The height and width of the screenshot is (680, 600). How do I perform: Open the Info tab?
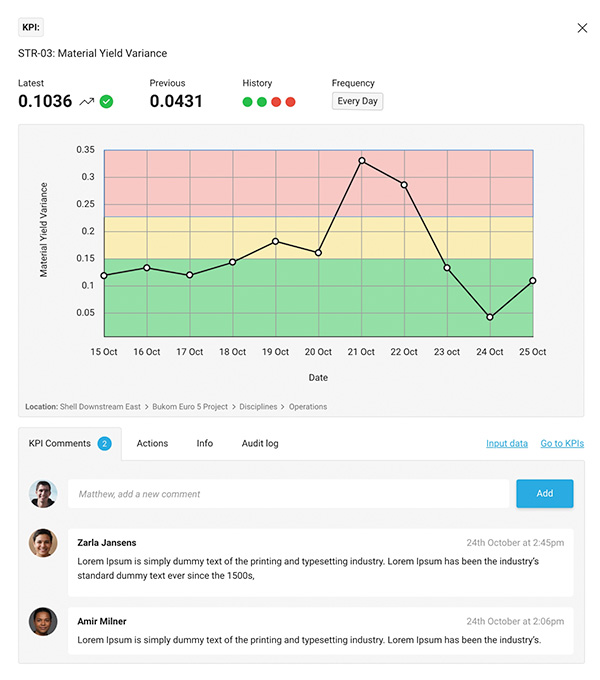pos(205,443)
